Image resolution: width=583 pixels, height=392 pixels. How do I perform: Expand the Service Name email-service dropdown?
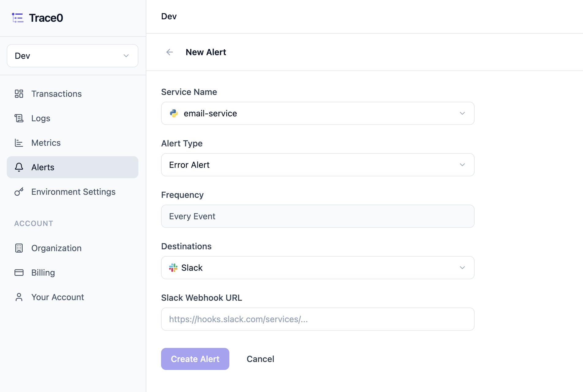318,113
